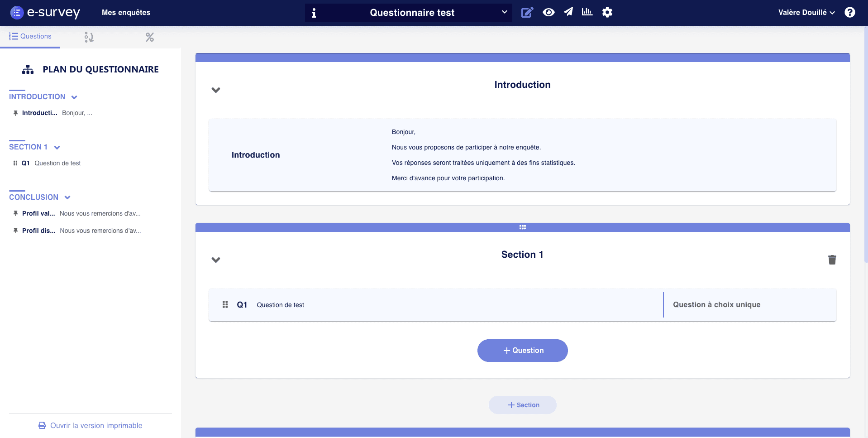Switch to the Questions tab
The height and width of the screenshot is (438, 868).
[30, 37]
